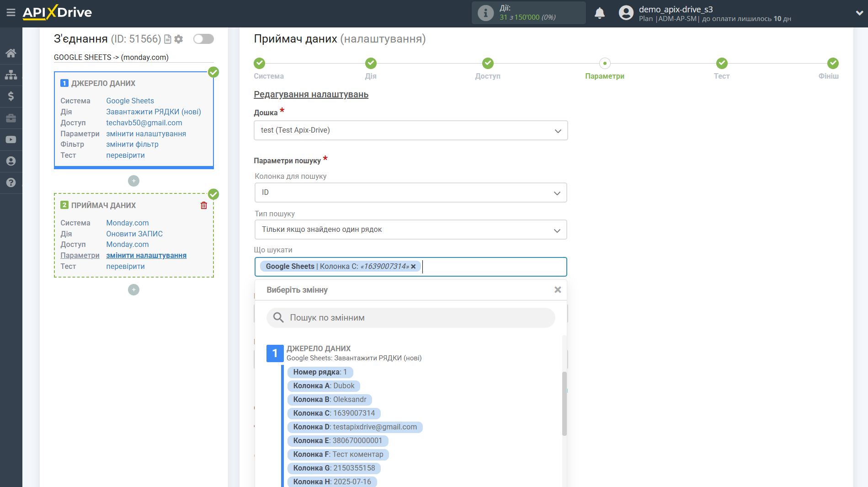Click the ApiX-Drive logo
The height and width of the screenshot is (487, 868).
pos(57,12)
